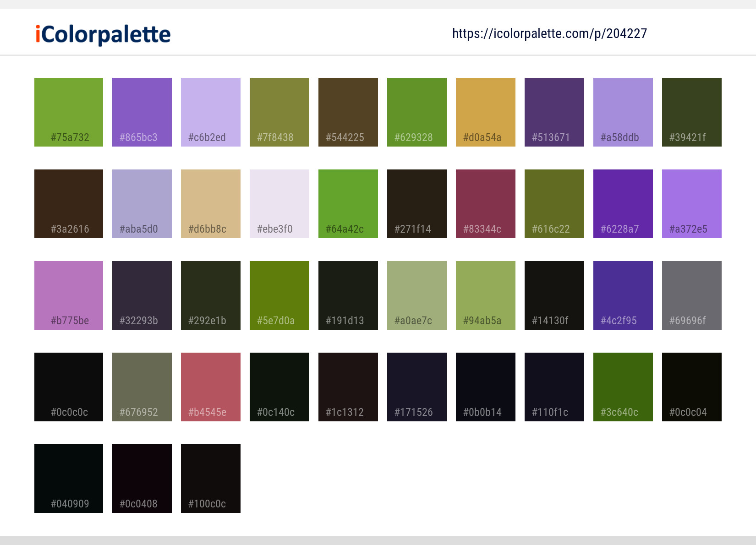Image resolution: width=756 pixels, height=545 pixels.
Task: Click the #100c0c swatch in bottom row
Action: coord(210,478)
